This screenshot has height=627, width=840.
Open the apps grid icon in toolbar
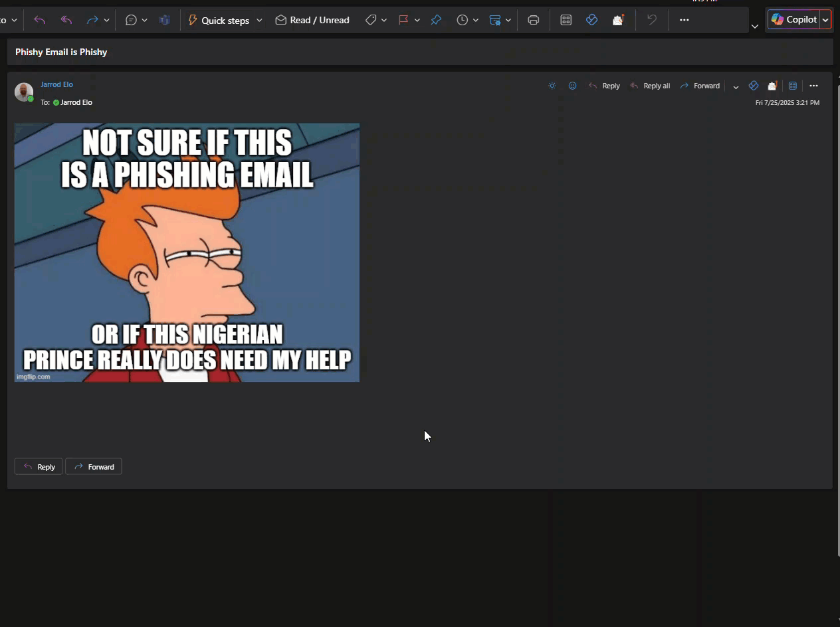[566, 21]
